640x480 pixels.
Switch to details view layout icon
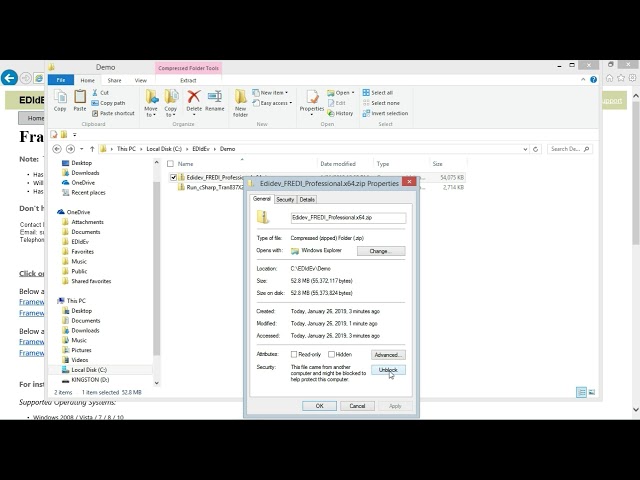click(581, 392)
